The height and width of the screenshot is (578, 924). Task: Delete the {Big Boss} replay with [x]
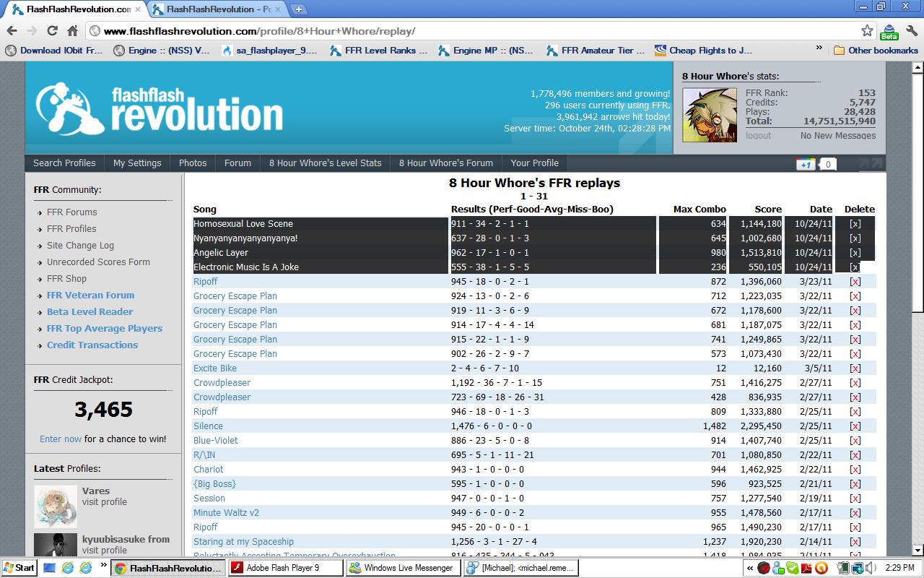point(855,484)
